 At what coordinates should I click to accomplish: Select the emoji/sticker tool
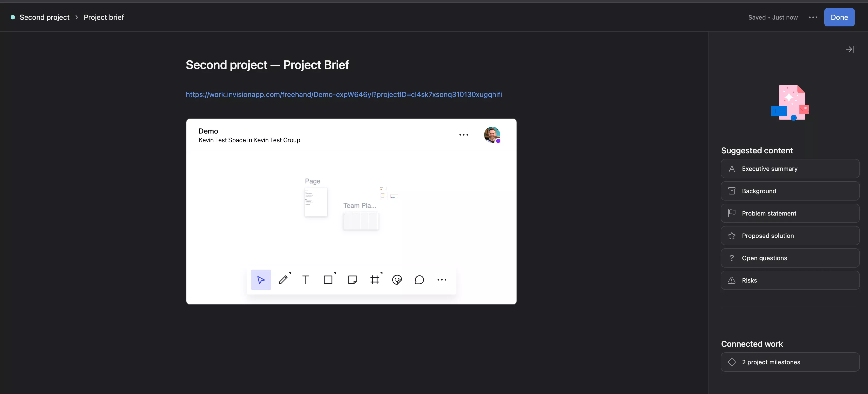pos(397,280)
